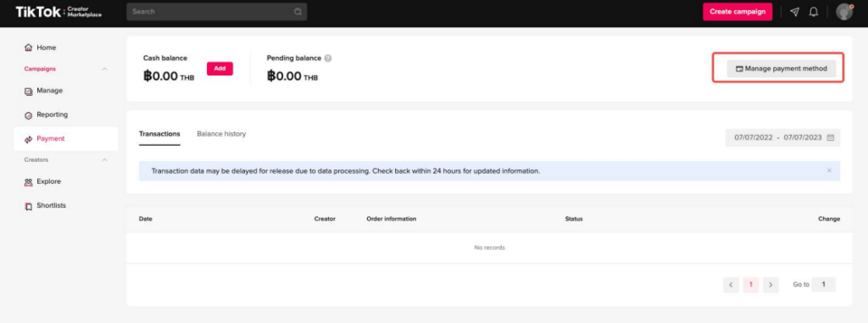The width and height of the screenshot is (868, 323).
Task: Click the search magnifier icon
Action: [x=298, y=12]
